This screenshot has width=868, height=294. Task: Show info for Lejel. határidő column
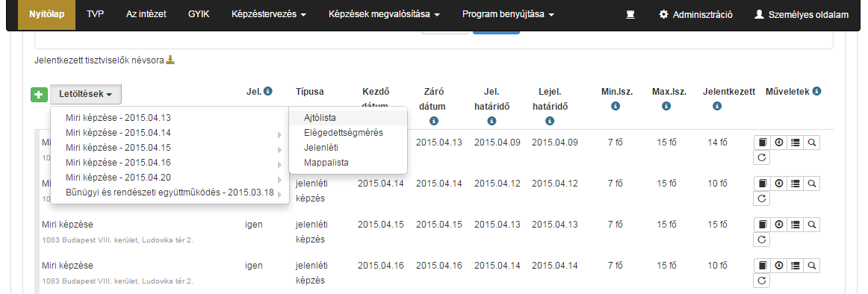(x=550, y=120)
